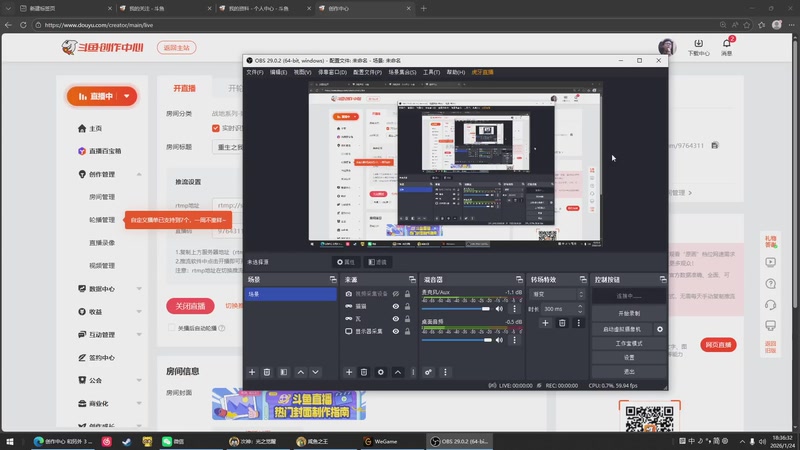Remove selected source in 来源 panel
This screenshot has height=450, width=800.
point(364,372)
